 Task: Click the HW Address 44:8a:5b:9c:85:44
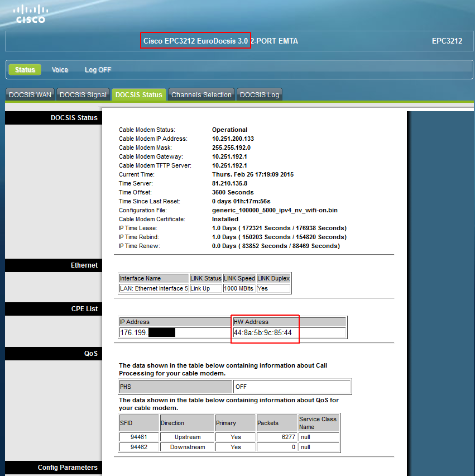click(262, 333)
